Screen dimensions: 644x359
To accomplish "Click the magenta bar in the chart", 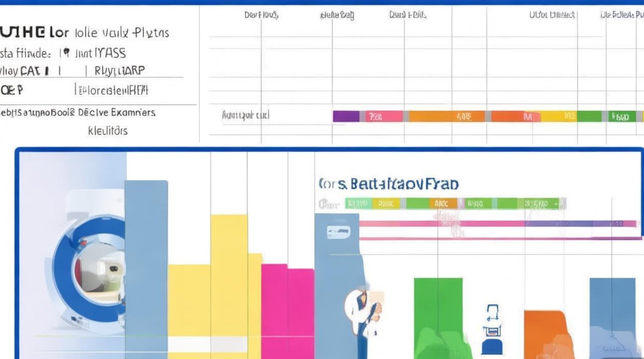I will click(x=287, y=311).
